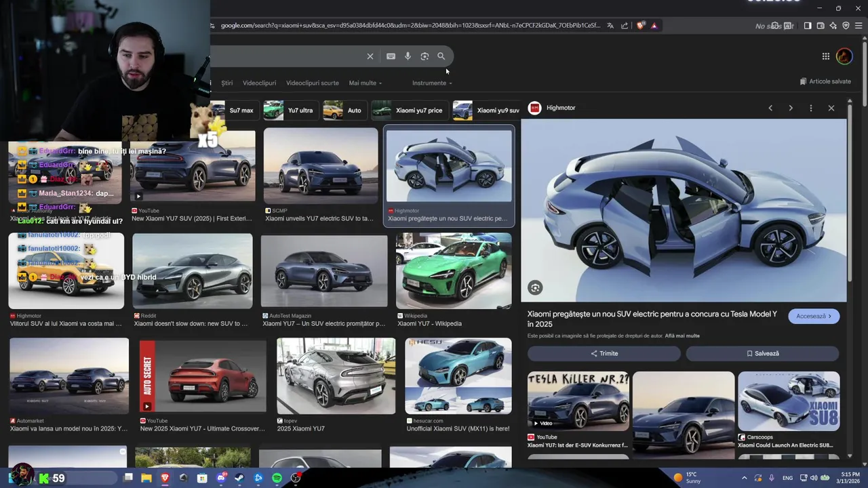Open the Google account avatar menu
The image size is (868, 488).
click(x=844, y=56)
